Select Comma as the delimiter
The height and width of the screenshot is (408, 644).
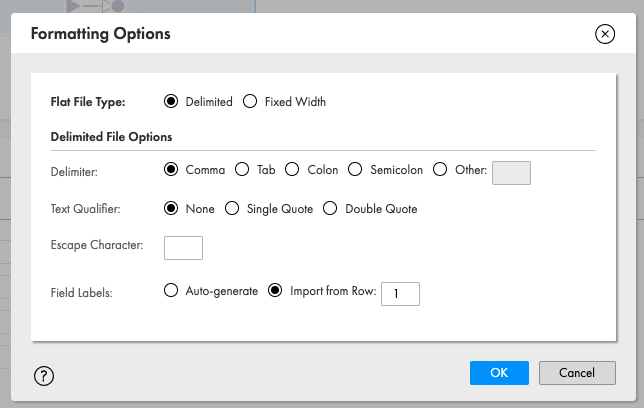tap(171, 169)
